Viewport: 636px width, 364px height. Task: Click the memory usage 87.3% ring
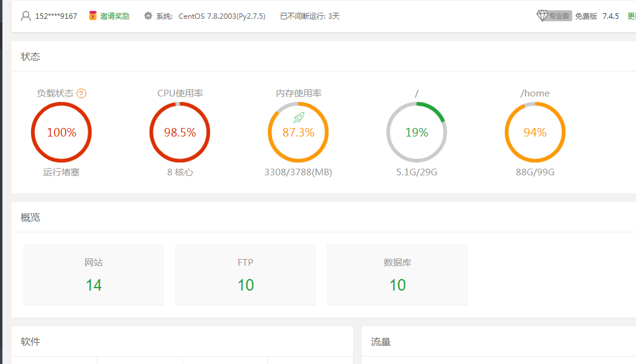[x=298, y=133]
